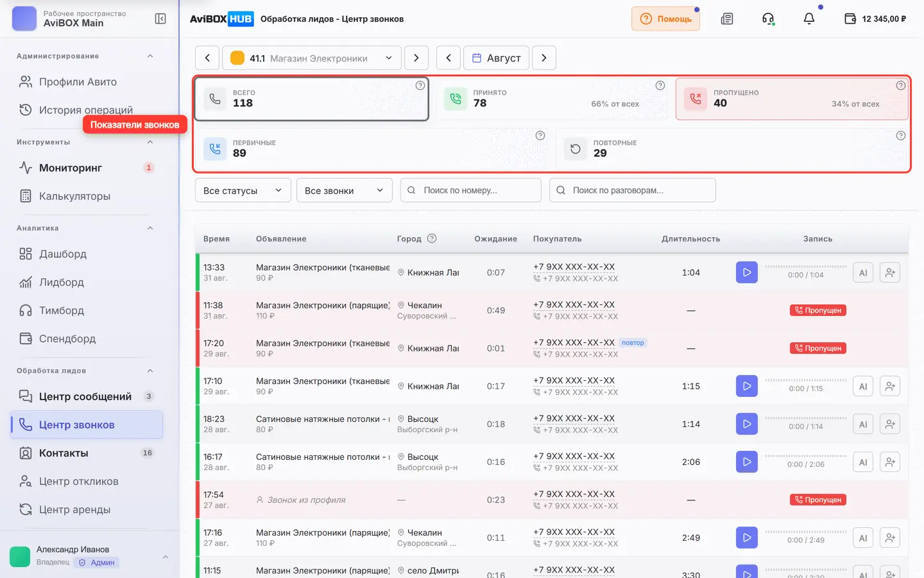924x578 pixels.
Task: Seek in the 18:23 call recording bar
Action: tap(806, 418)
